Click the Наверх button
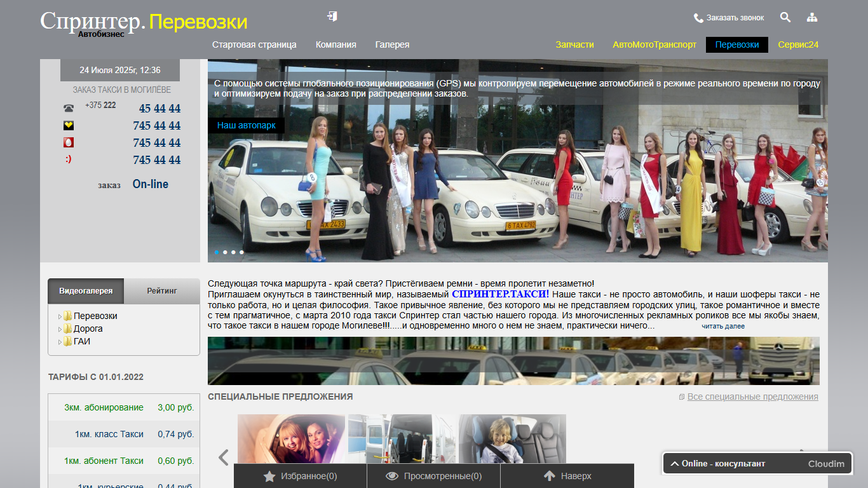868x488 pixels. click(567, 476)
